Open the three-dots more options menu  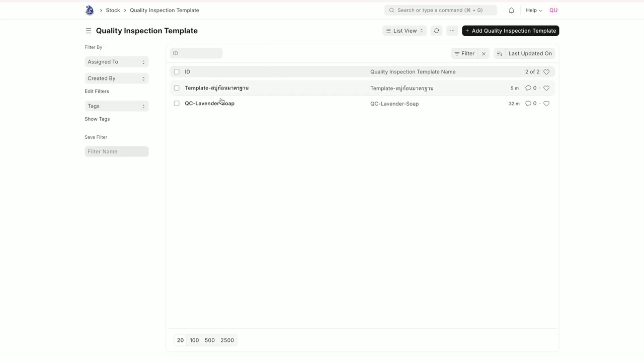(452, 31)
